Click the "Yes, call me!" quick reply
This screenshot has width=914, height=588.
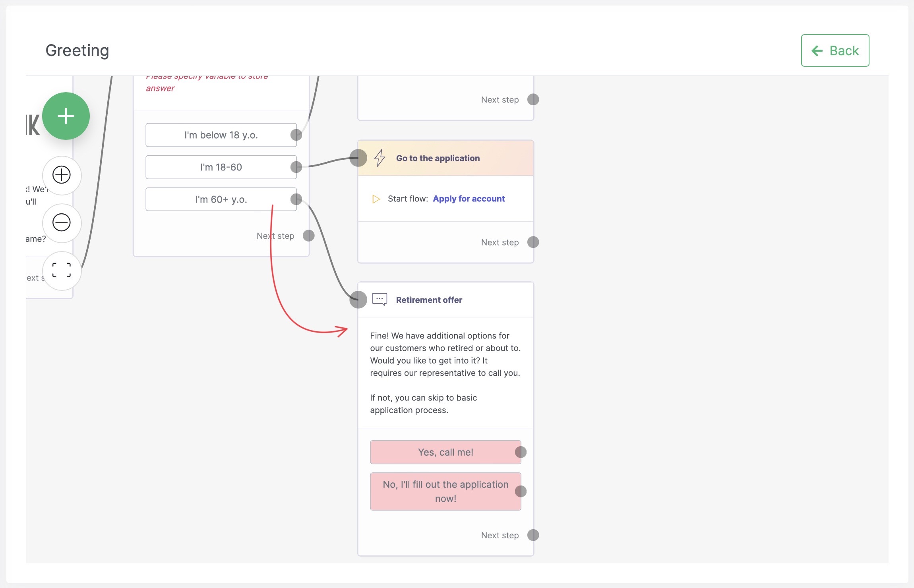[445, 452]
